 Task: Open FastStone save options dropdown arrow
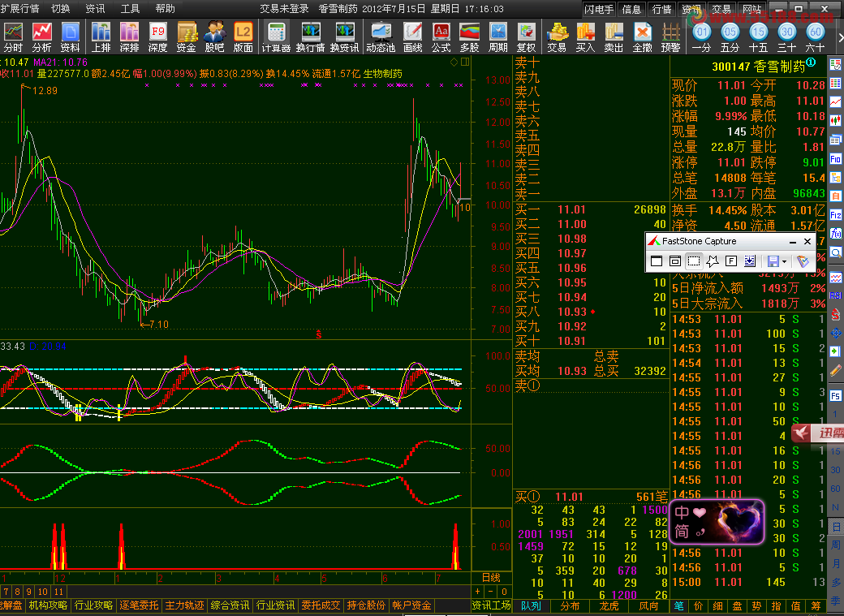point(784,261)
